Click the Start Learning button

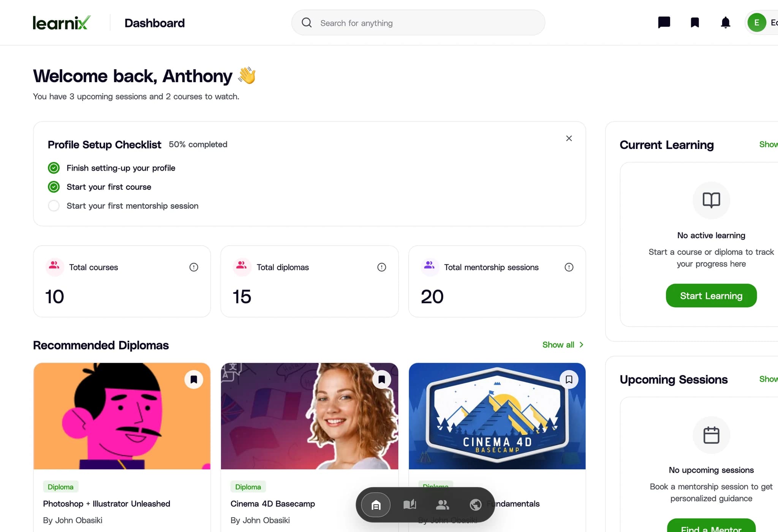711,296
